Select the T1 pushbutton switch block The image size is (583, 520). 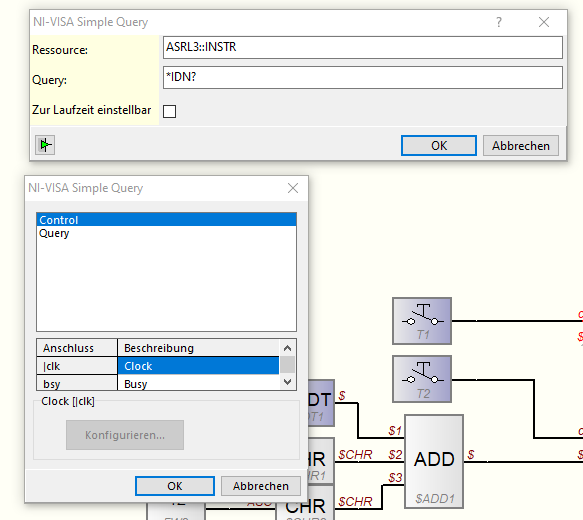point(422,321)
